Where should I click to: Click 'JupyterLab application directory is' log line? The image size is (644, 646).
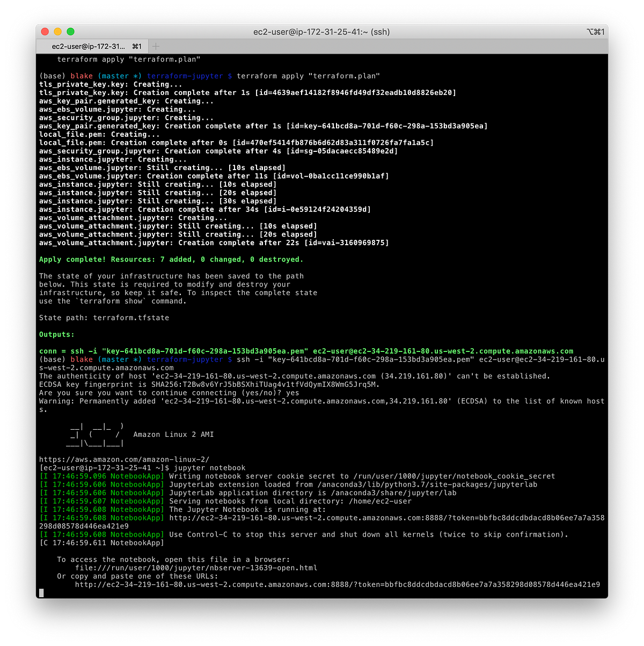(x=248, y=493)
